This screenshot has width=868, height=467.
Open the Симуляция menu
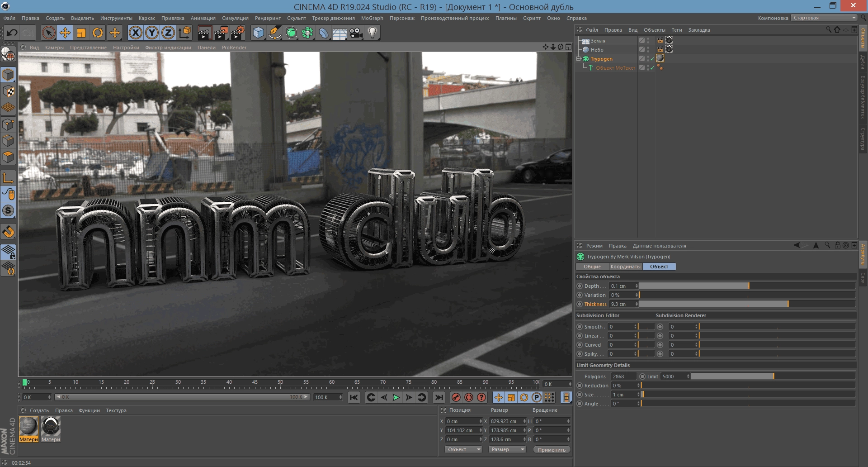235,18
